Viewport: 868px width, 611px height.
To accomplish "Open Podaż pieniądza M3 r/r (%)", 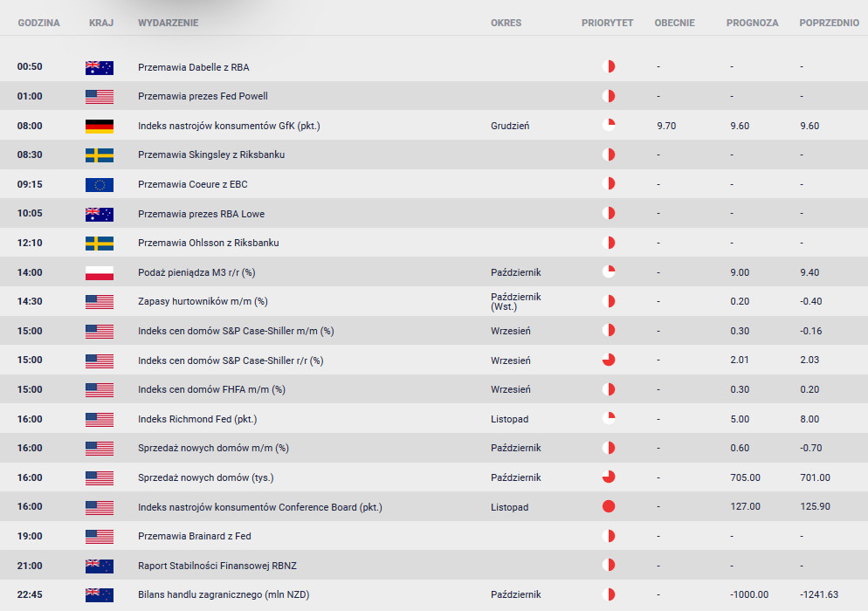I will tap(196, 272).
